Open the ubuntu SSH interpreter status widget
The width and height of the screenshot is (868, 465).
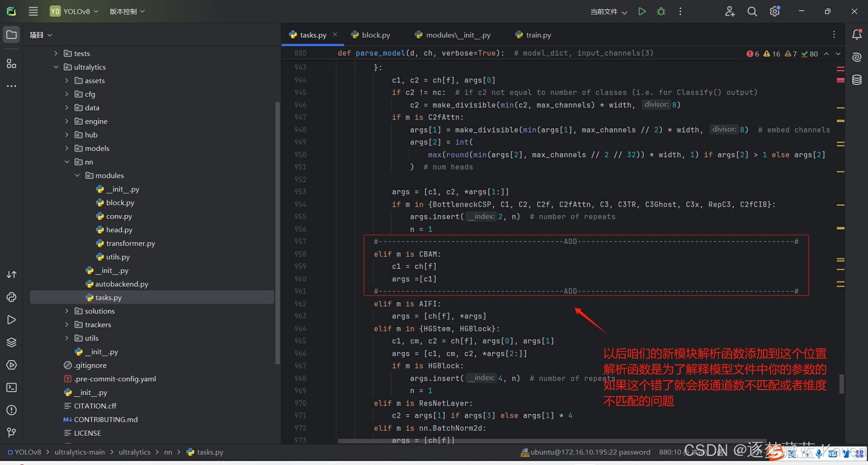tap(585, 452)
